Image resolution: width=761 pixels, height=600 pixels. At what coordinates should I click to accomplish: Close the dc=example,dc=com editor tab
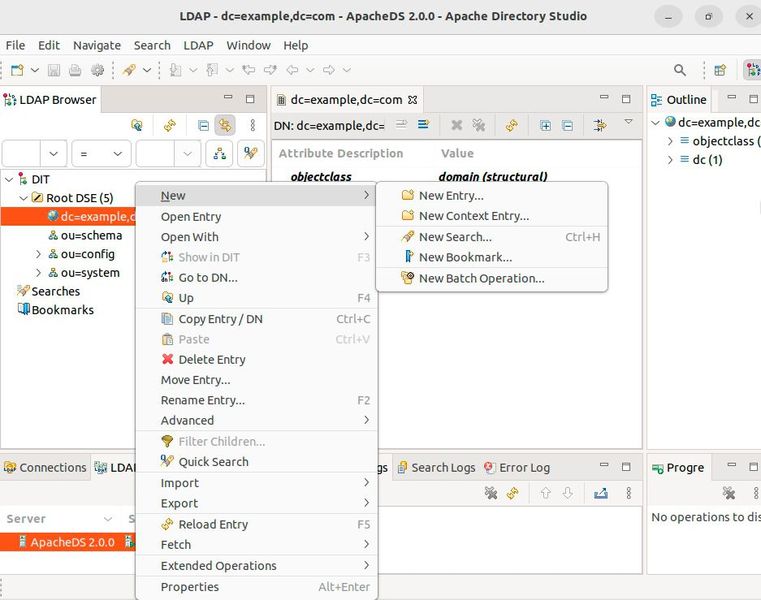tap(413, 100)
